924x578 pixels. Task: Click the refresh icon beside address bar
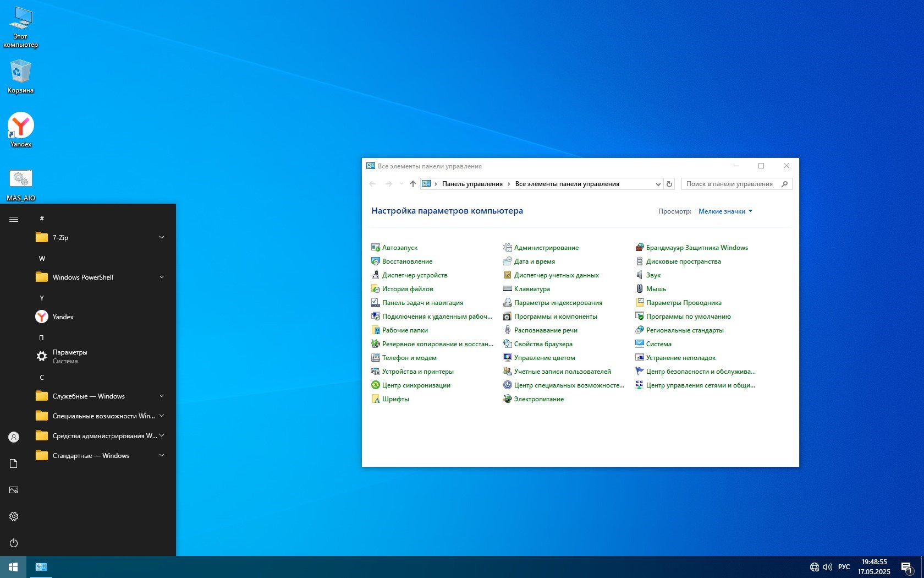pyautogui.click(x=669, y=184)
